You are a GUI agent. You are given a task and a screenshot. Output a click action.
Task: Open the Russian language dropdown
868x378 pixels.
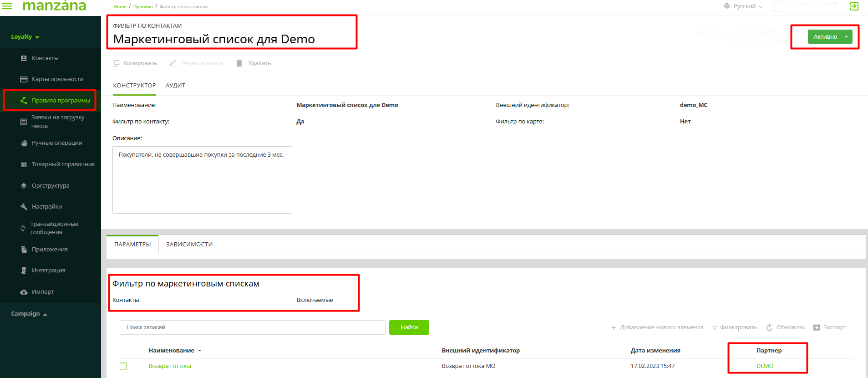point(744,6)
